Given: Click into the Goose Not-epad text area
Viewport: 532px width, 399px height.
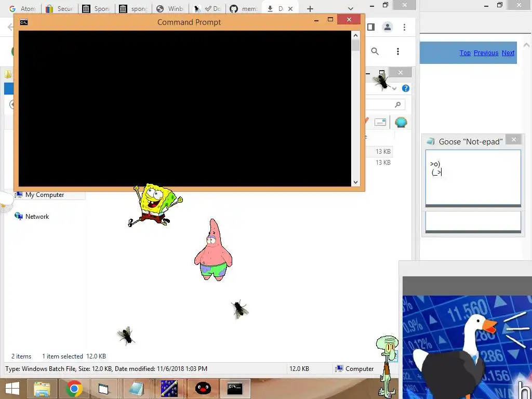Looking at the screenshot, I should coord(473,177).
